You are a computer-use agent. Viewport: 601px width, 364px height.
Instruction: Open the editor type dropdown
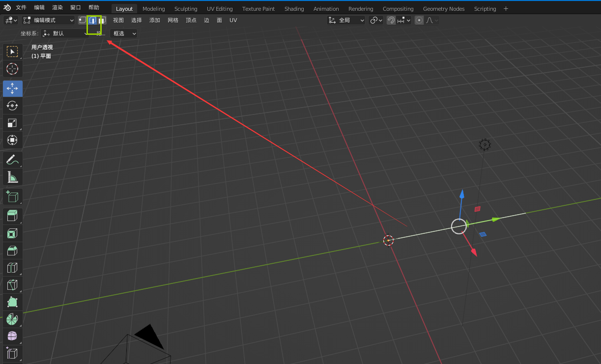pyautogui.click(x=11, y=20)
